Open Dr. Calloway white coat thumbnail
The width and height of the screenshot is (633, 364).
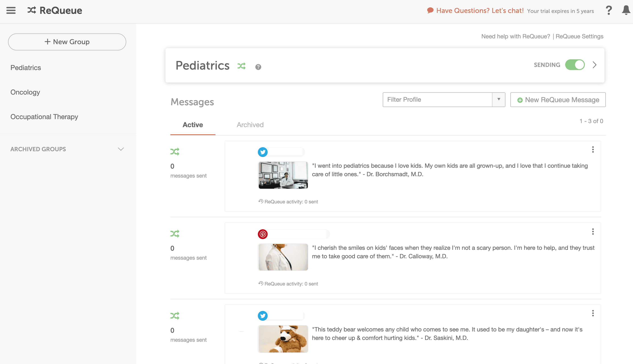283,257
